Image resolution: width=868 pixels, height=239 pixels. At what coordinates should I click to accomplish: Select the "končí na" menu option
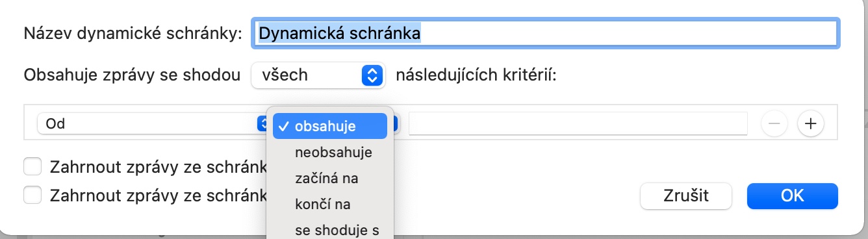[x=322, y=205]
